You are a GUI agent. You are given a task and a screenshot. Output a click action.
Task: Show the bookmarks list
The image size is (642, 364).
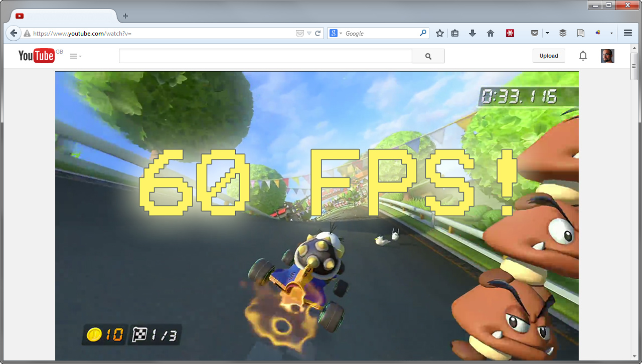click(455, 33)
